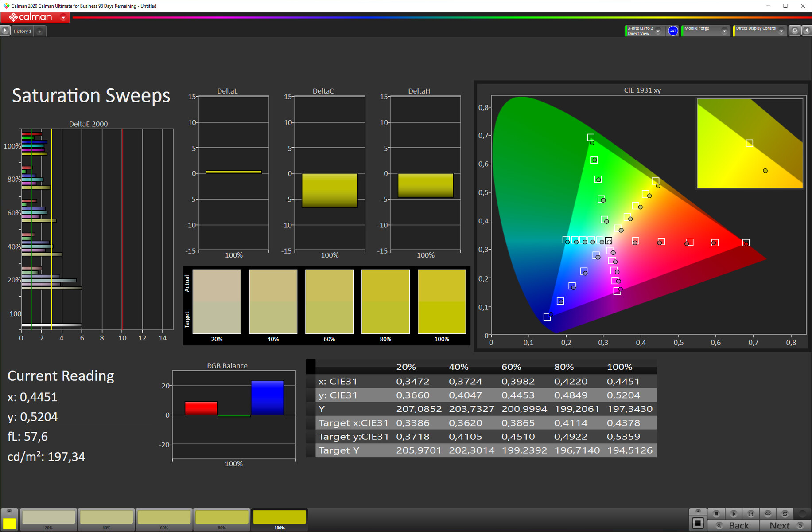Image resolution: width=812 pixels, height=532 pixels.
Task: Open the X-Rite i1Pro 2 meter dropdown
Action: point(658,31)
